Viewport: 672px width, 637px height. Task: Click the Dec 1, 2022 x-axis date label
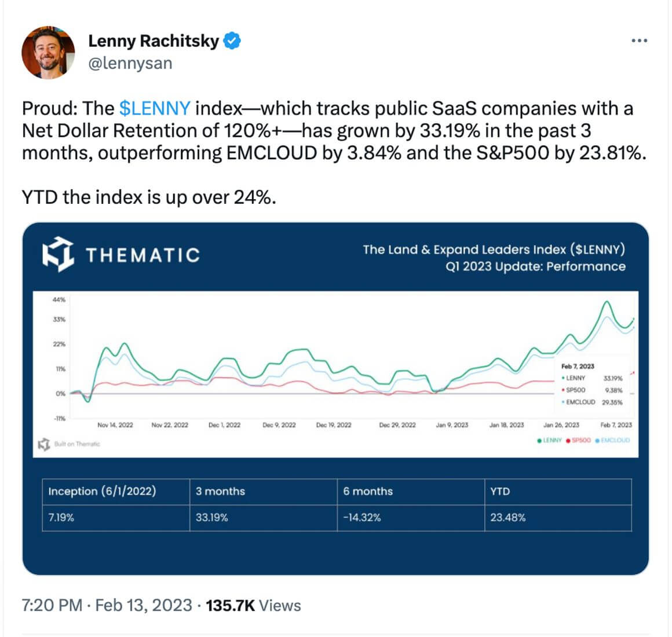coord(224,425)
